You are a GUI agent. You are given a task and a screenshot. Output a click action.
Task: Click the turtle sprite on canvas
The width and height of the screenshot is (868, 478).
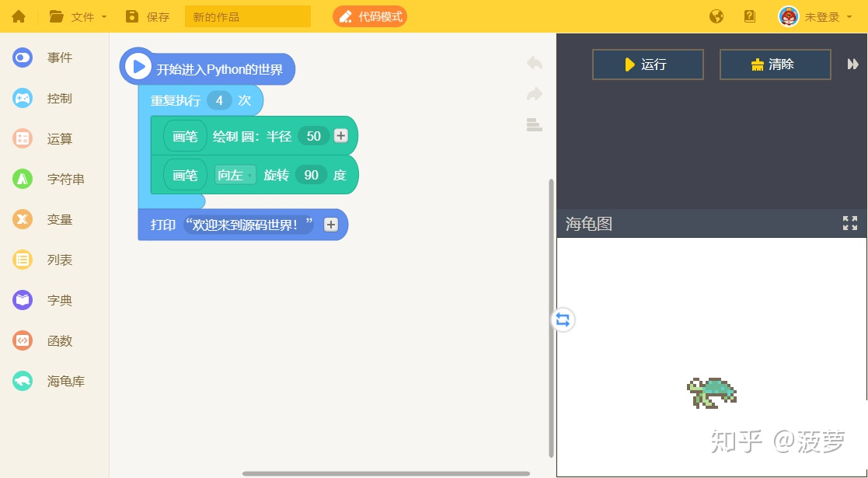click(711, 393)
